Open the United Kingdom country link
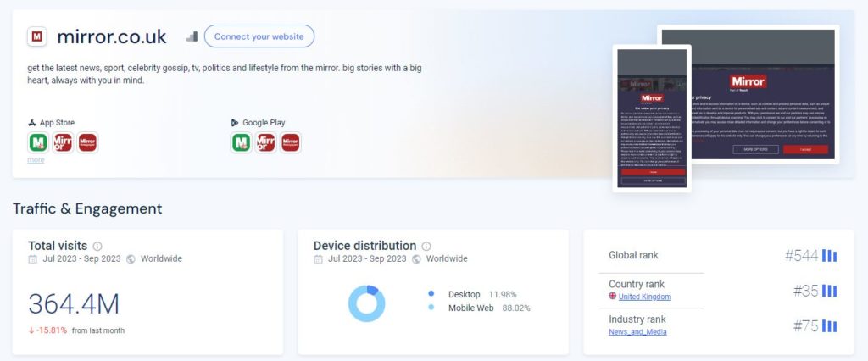 click(x=645, y=297)
